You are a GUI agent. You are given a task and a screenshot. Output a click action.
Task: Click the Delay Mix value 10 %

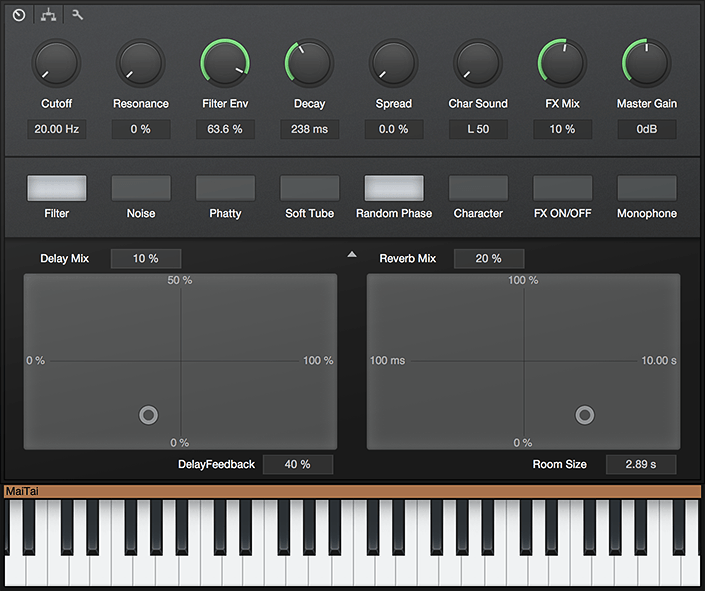click(146, 259)
